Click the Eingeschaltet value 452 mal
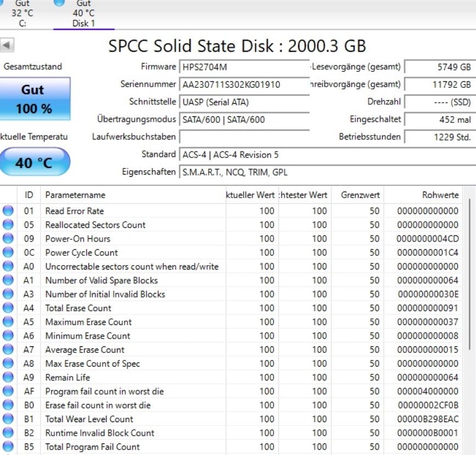Image resolution: width=476 pixels, height=455 pixels. (440, 120)
